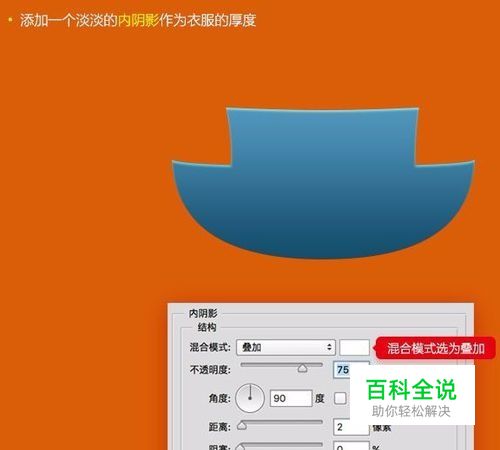Image resolution: width=500 pixels, height=450 pixels.
Task: Toggle the checkbox next to 度
Action: pos(340,398)
